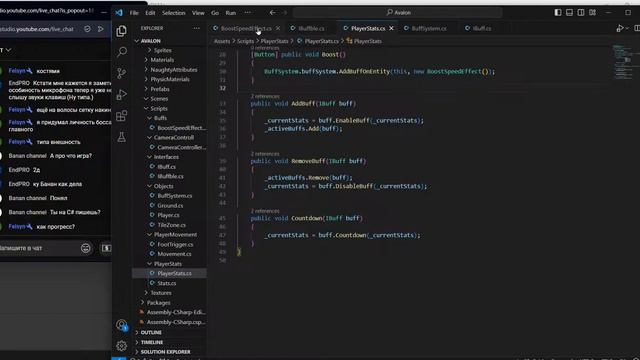
Task: Open the File menu
Action: click(x=134, y=13)
